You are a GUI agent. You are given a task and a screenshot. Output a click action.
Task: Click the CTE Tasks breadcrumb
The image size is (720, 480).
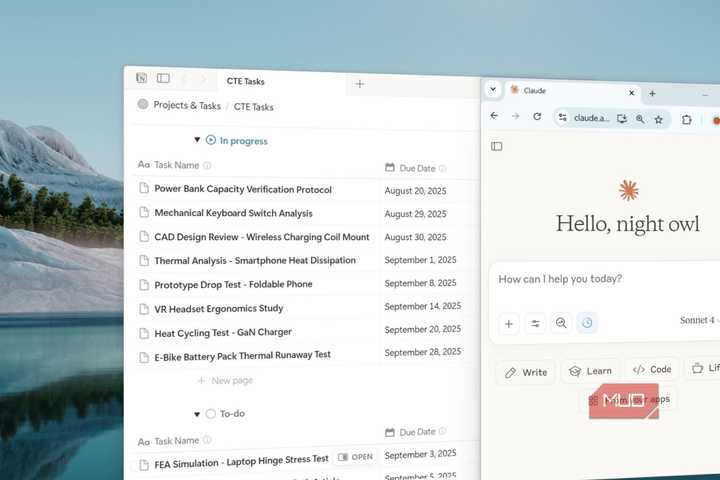coord(253,107)
